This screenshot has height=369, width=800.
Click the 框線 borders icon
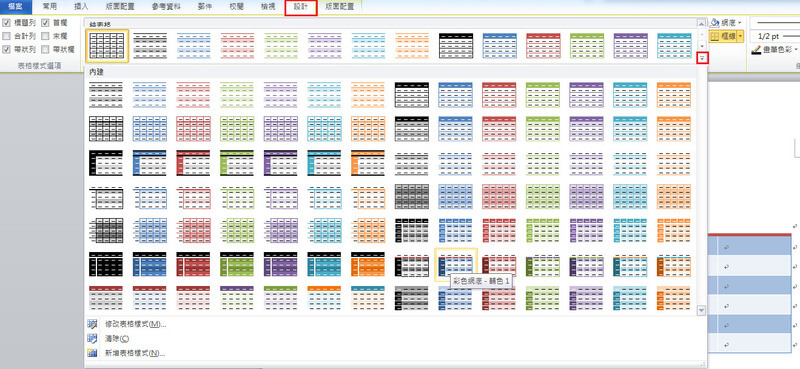715,36
